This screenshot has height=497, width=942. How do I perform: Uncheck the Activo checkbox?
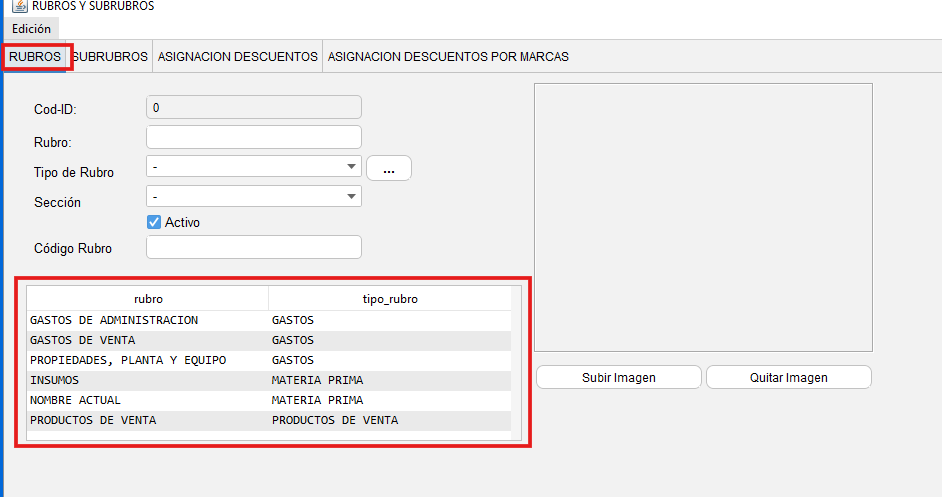(154, 222)
